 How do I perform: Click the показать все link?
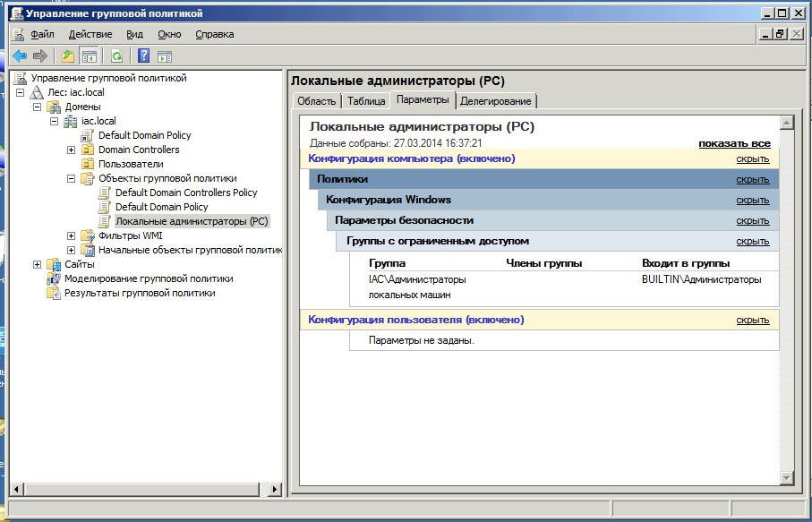[x=734, y=143]
